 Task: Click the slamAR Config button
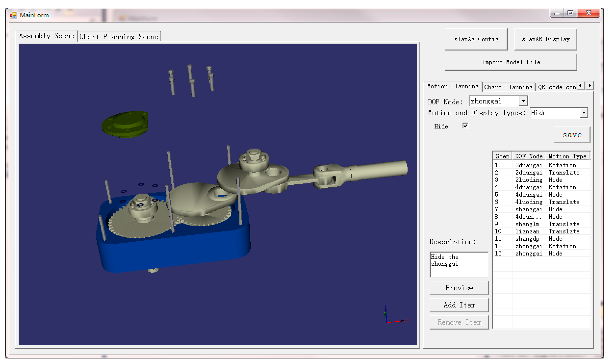[476, 39]
